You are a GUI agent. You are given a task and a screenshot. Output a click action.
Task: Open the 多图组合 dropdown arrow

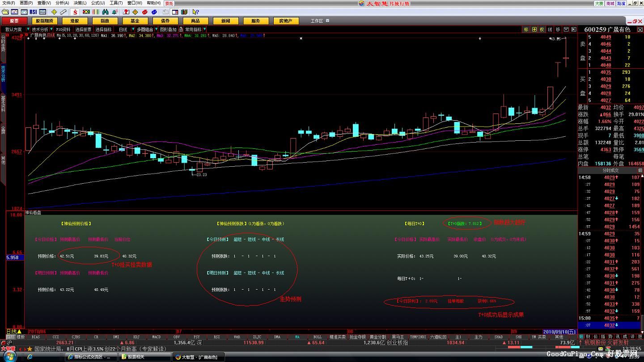(x=156, y=29)
